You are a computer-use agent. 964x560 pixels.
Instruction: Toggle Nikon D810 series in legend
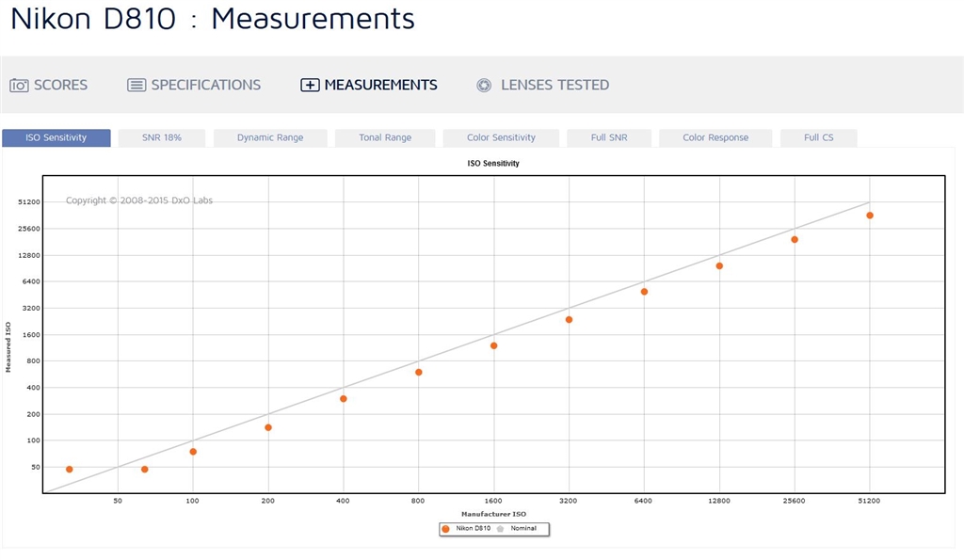[467, 529]
